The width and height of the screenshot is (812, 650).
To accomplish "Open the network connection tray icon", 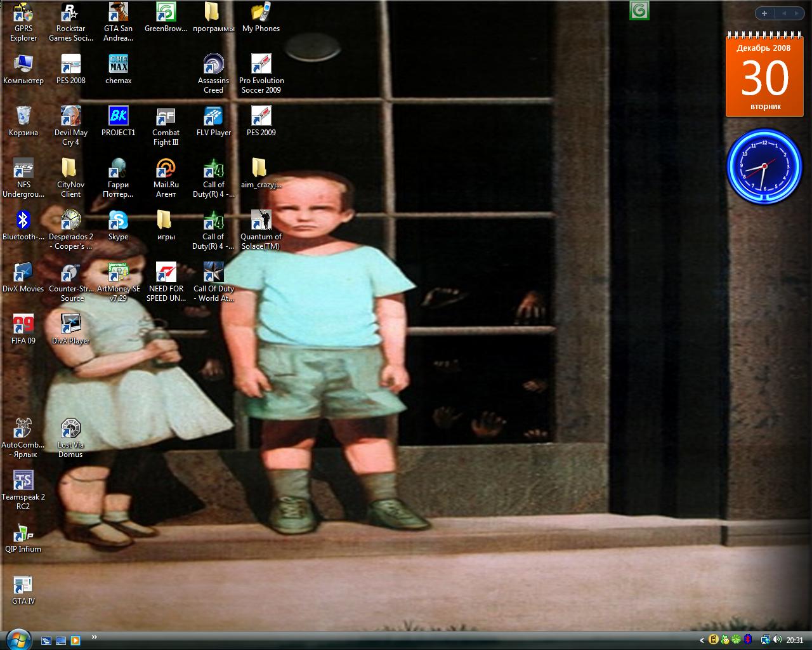I will (x=766, y=640).
